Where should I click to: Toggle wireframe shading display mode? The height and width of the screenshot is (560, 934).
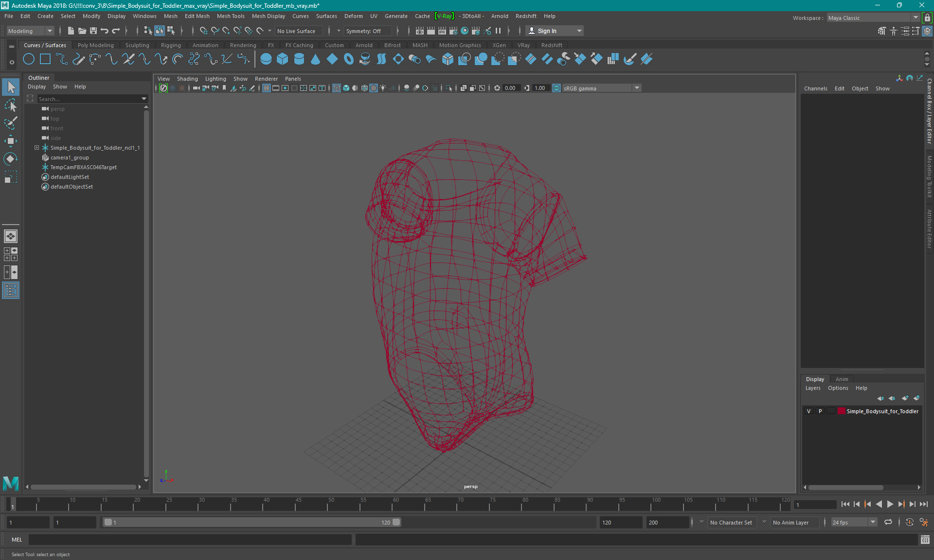(x=336, y=88)
